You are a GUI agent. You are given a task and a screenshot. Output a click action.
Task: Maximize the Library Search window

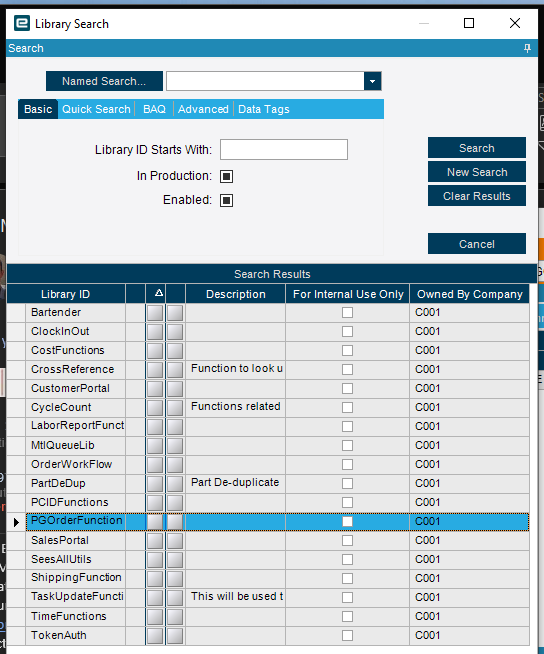click(x=469, y=23)
